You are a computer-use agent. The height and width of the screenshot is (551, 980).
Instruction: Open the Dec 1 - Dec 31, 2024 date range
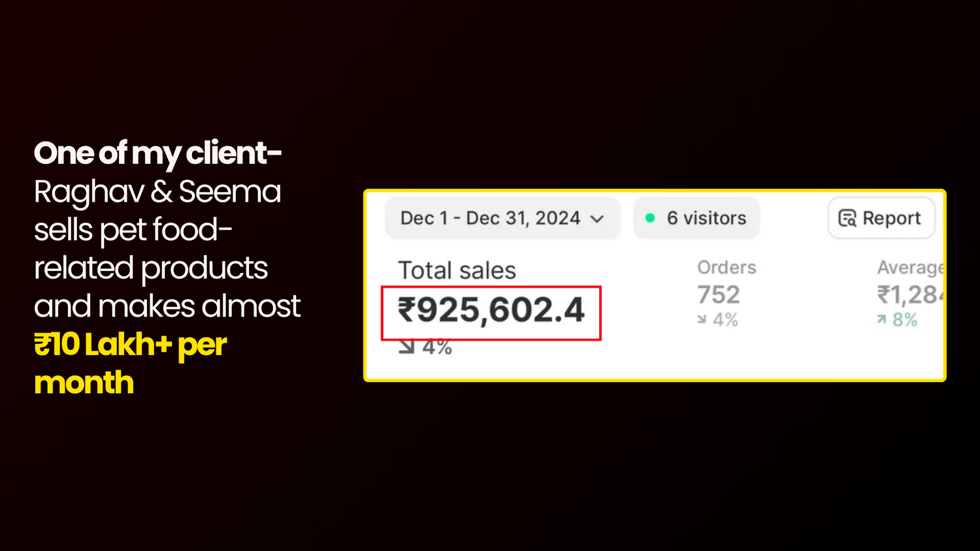coord(490,218)
